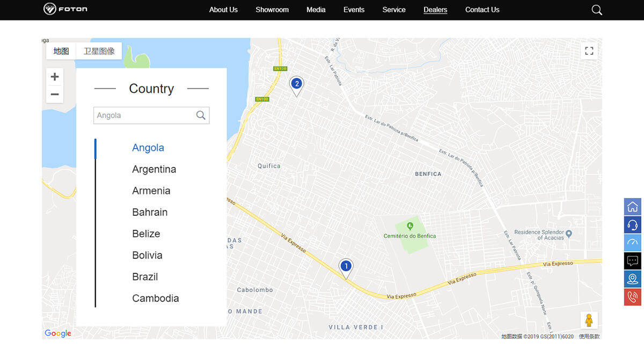644x349 pixels.
Task: Click the search magnifier in the top navigation
Action: [596, 10]
